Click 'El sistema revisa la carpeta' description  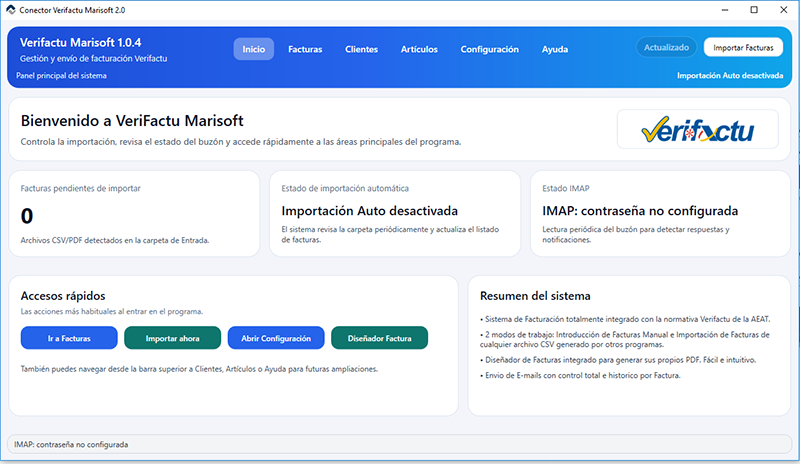tap(390, 234)
